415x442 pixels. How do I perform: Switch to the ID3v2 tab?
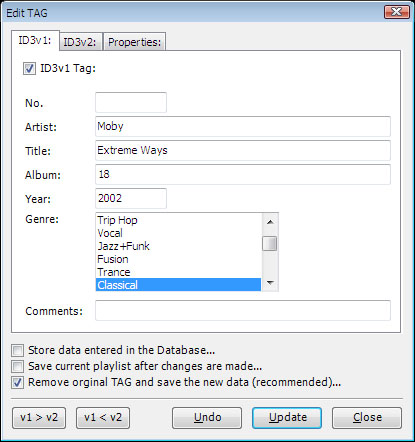point(80,42)
